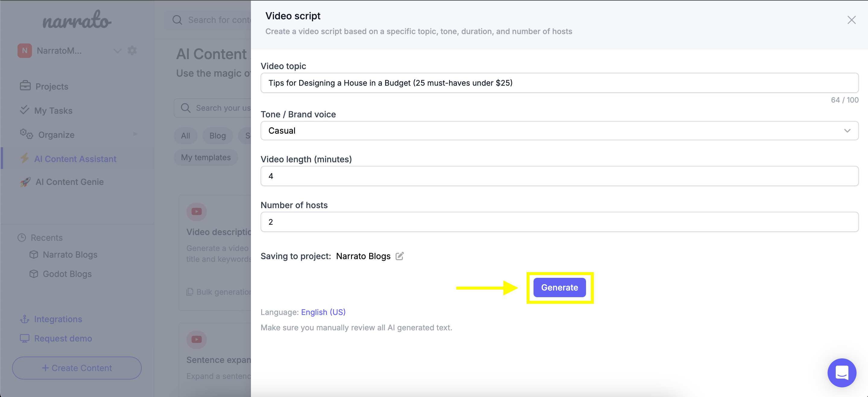
Task: Click the Generate button
Action: click(x=559, y=287)
